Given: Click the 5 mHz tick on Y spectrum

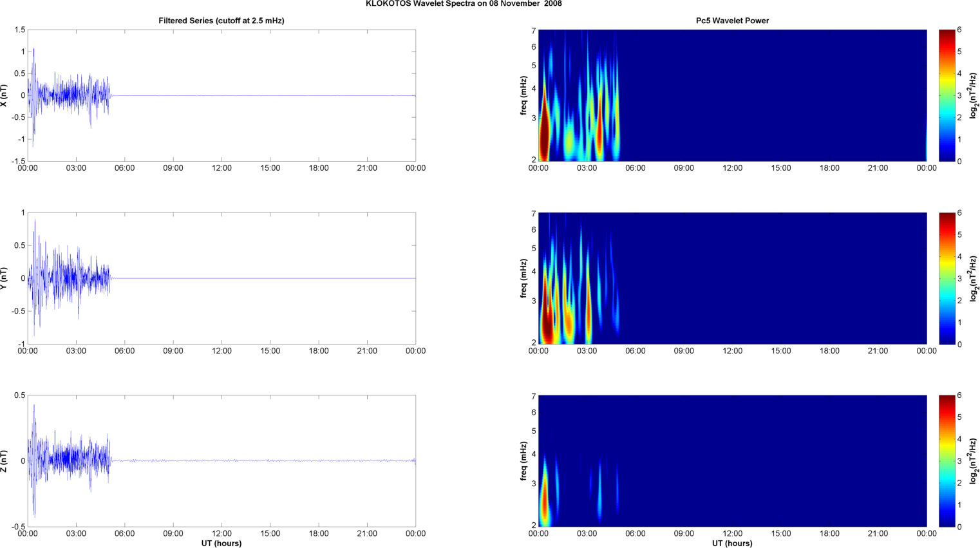Looking at the screenshot, I should (534, 249).
